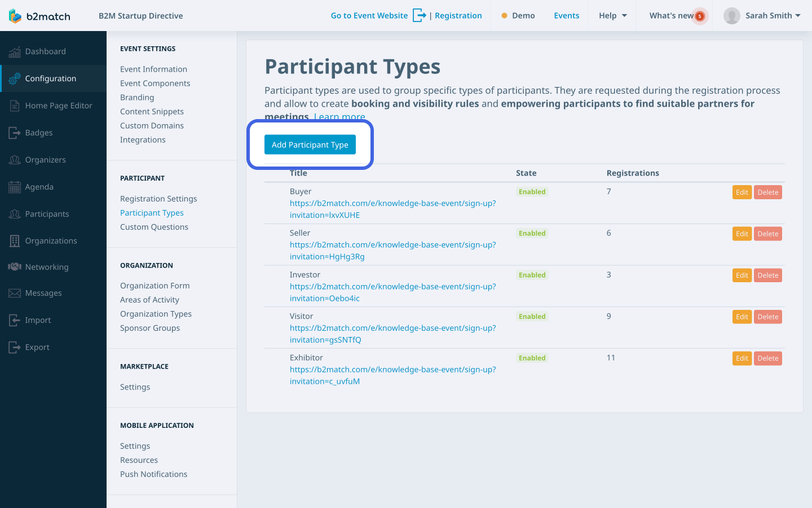Screen dimensions: 812x508
Task: Open the Badges section
Action: (37, 133)
